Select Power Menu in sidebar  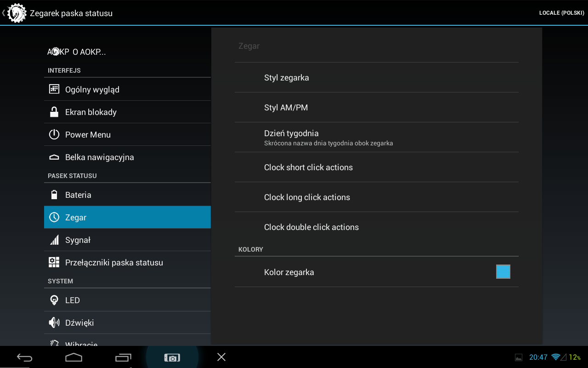[x=128, y=134]
